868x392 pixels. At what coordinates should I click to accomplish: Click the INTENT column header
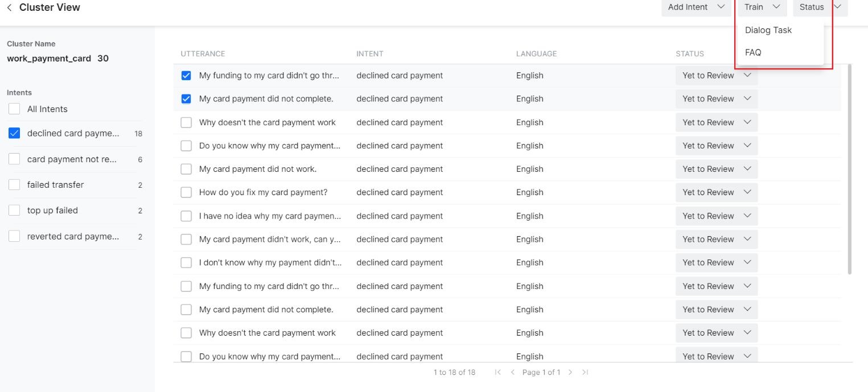369,53
